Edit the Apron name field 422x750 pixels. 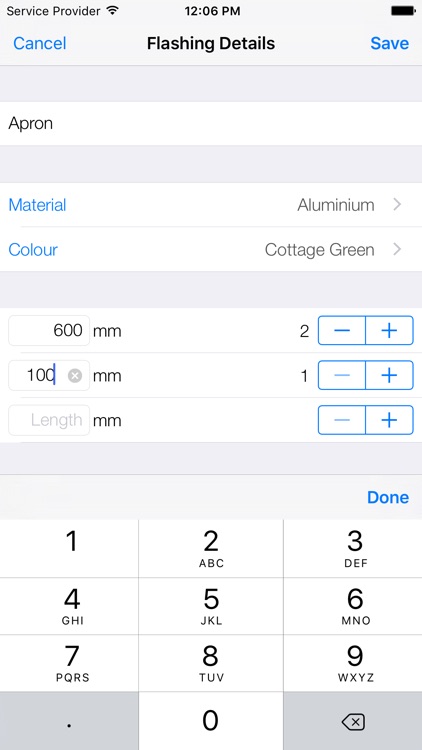click(x=211, y=123)
